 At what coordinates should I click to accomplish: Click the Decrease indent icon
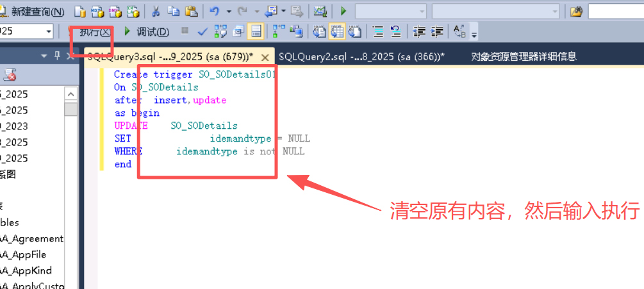pyautogui.click(x=420, y=31)
